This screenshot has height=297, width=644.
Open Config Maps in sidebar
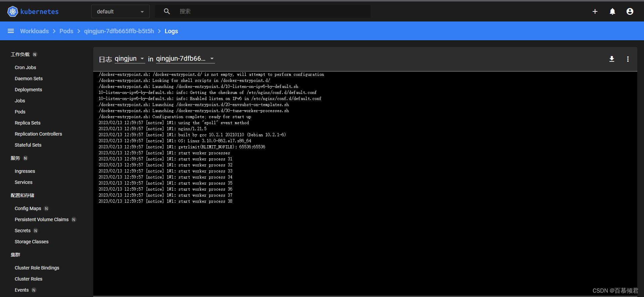click(x=28, y=208)
